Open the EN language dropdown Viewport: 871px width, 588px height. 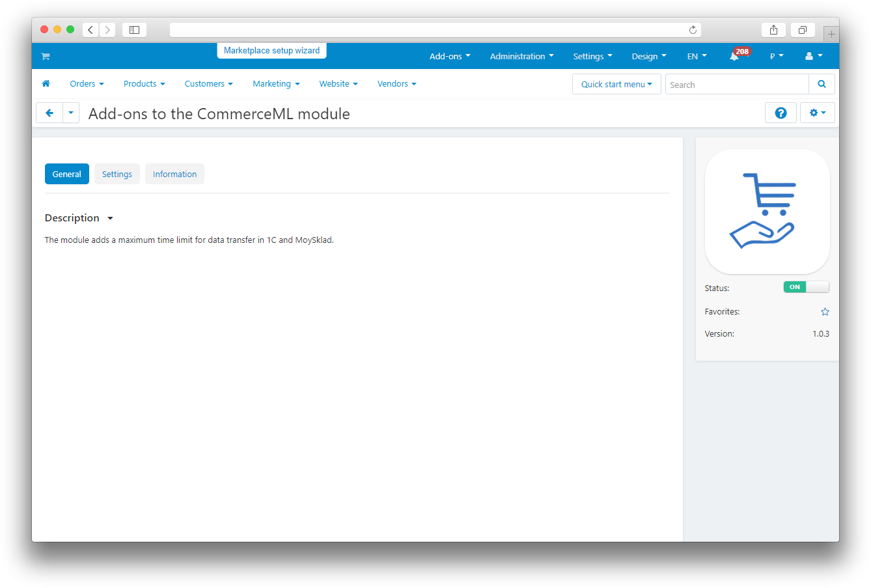pyautogui.click(x=697, y=57)
